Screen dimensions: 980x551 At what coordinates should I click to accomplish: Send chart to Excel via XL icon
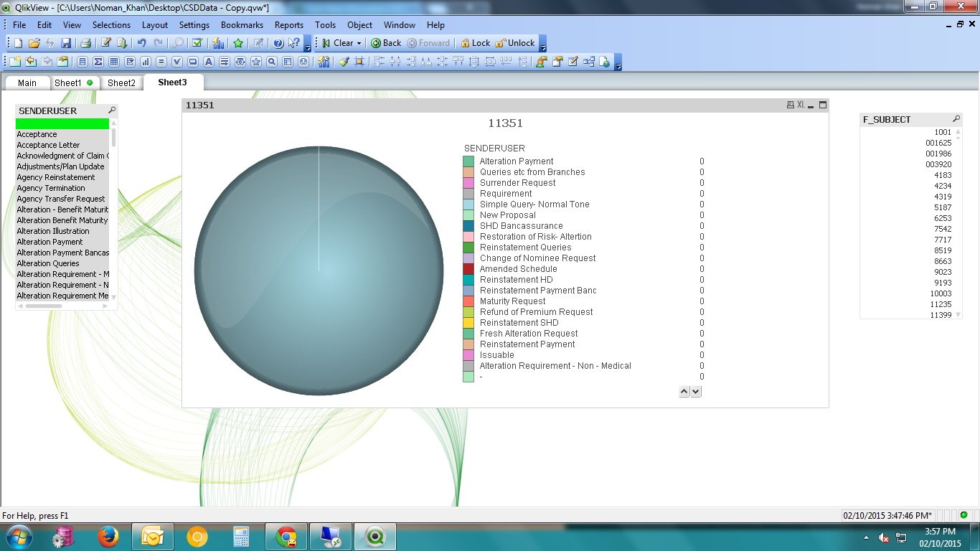click(801, 105)
